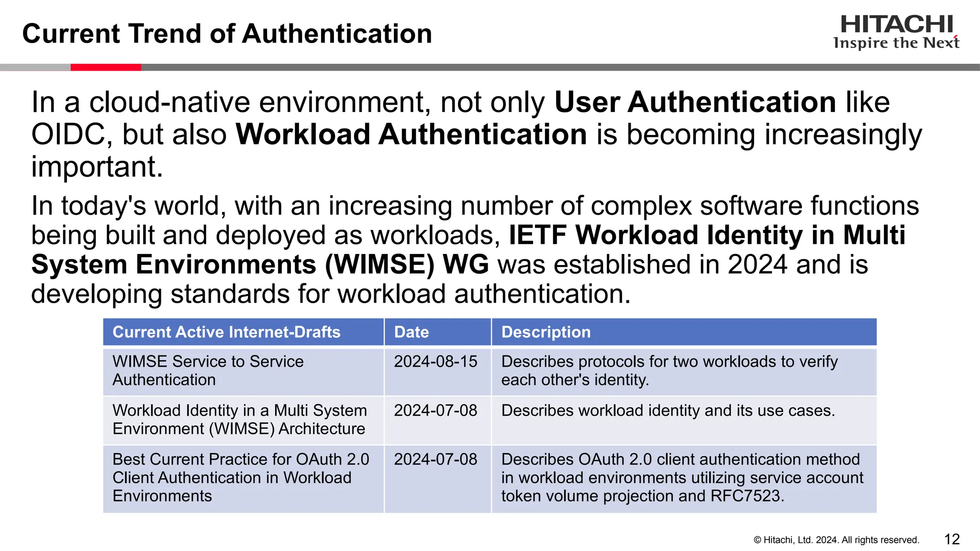This screenshot has width=980, height=551.
Task: Click the 'Best Current Practice for OAuth 2.0' cell
Action: tap(243, 479)
